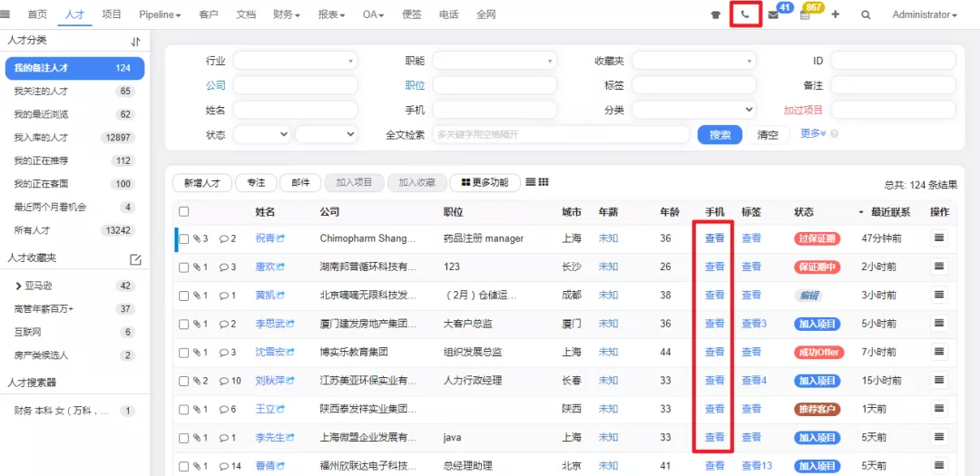980x476 pixels.
Task: Open operations menu for 唐欢 row
Action: point(939,267)
